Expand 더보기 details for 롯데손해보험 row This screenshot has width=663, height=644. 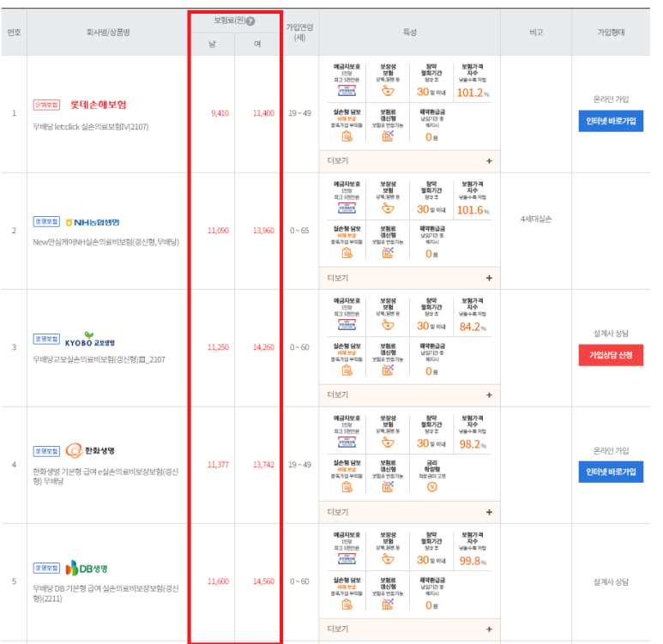(409, 160)
